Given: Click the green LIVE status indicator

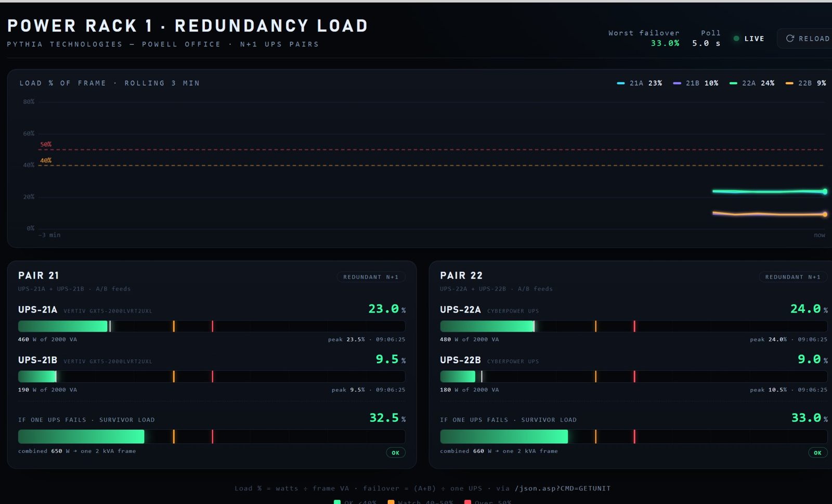Looking at the screenshot, I should 749,38.
